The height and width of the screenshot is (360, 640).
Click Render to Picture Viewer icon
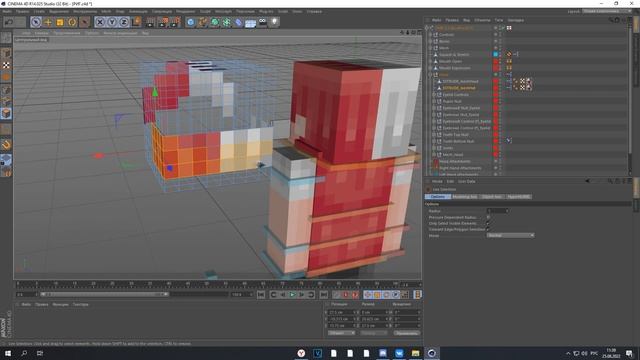(163, 22)
